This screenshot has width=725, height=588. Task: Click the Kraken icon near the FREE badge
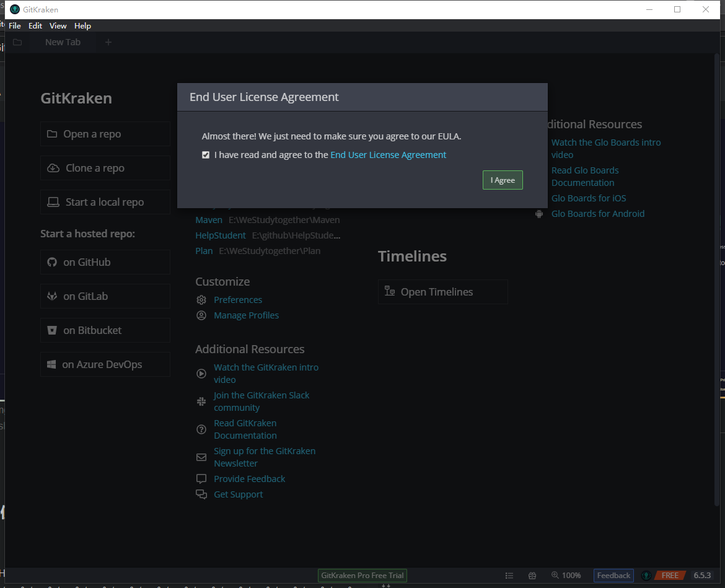646,575
